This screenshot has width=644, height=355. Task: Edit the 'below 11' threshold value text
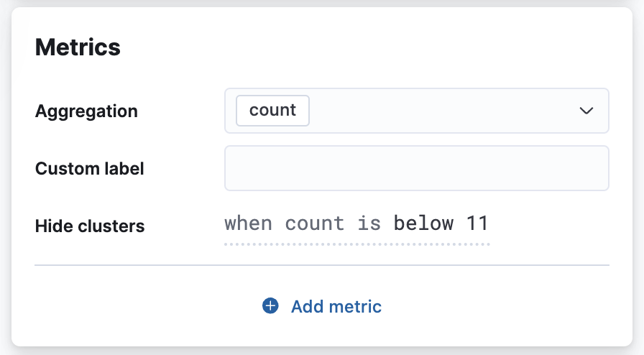[441, 223]
